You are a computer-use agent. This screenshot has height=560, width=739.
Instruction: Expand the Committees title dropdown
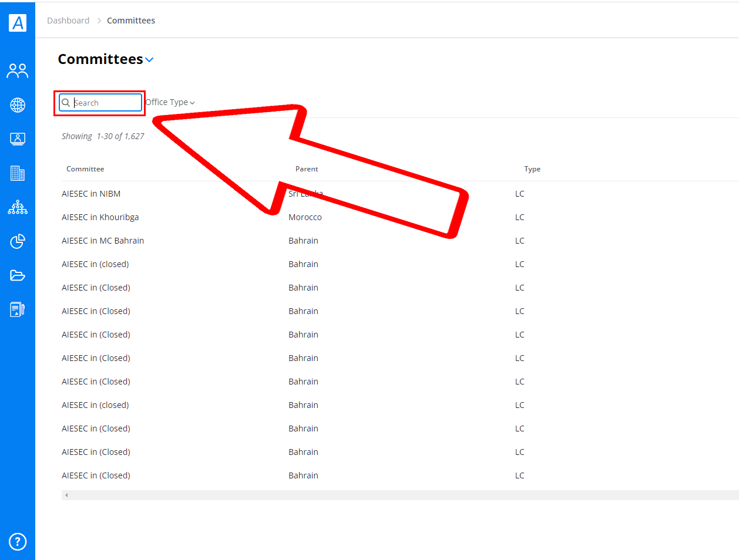[149, 60]
